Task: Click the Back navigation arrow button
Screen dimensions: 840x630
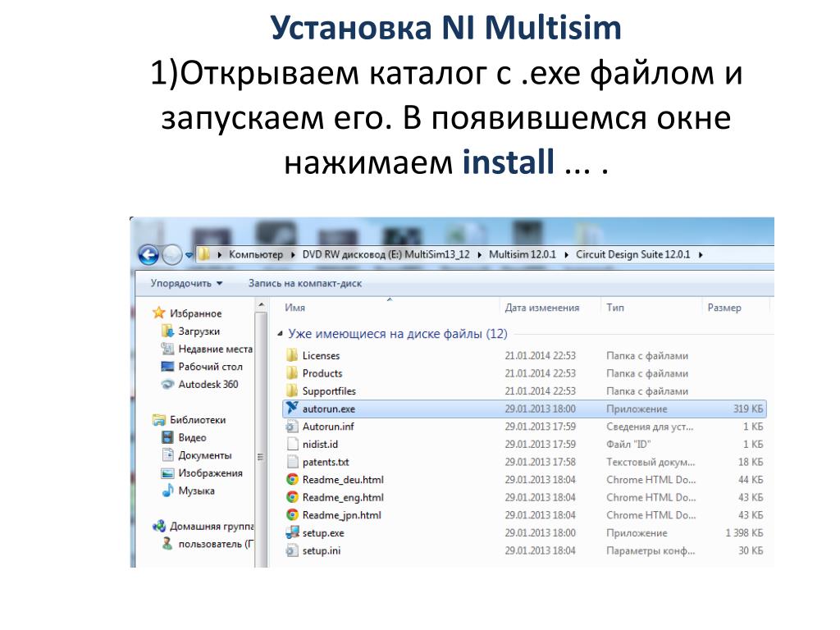Action: click(148, 255)
